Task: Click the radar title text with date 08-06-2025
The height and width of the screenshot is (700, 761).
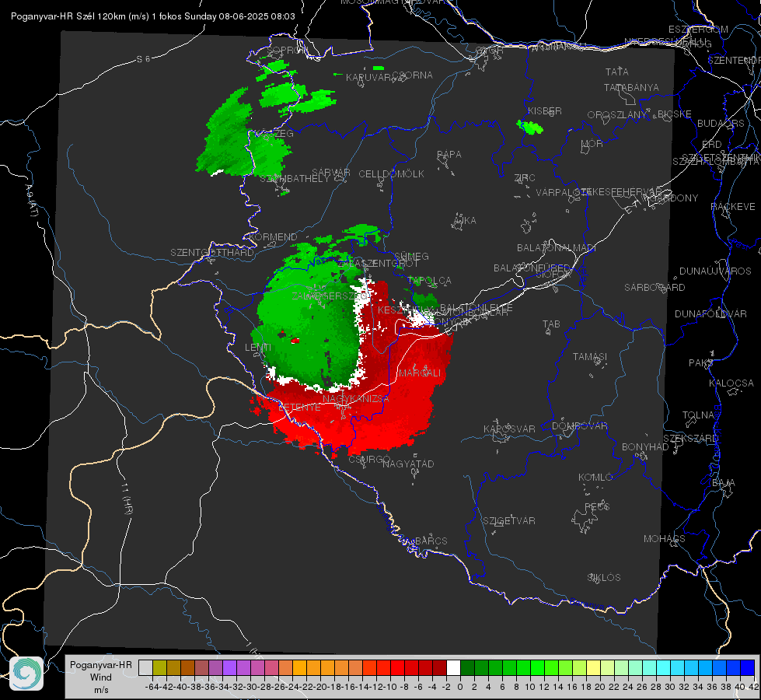Action: point(153,16)
